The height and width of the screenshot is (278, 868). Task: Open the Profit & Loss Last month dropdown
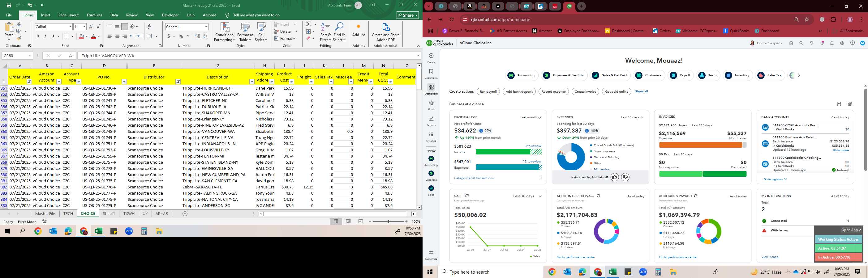coord(531,117)
